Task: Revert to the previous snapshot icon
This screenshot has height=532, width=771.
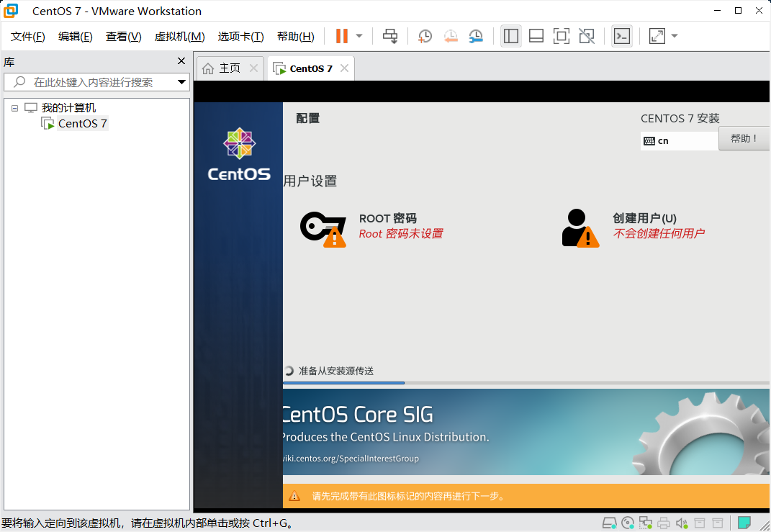Action: [x=451, y=36]
